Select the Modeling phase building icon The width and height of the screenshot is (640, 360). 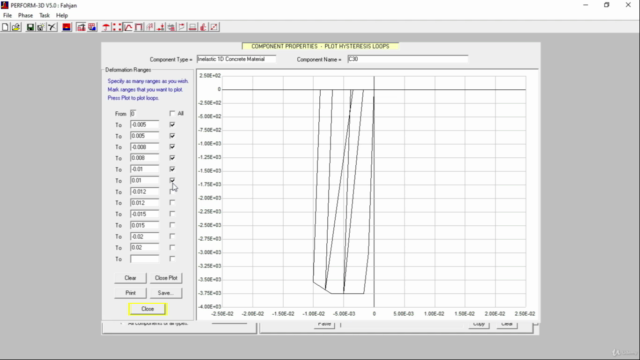[81, 27]
